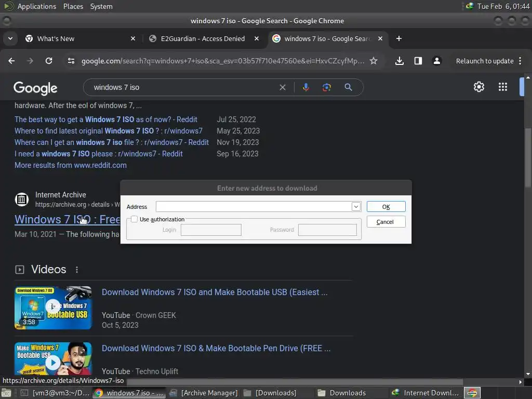Reload the current Google search page
This screenshot has height=399, width=532.
[x=49, y=61]
